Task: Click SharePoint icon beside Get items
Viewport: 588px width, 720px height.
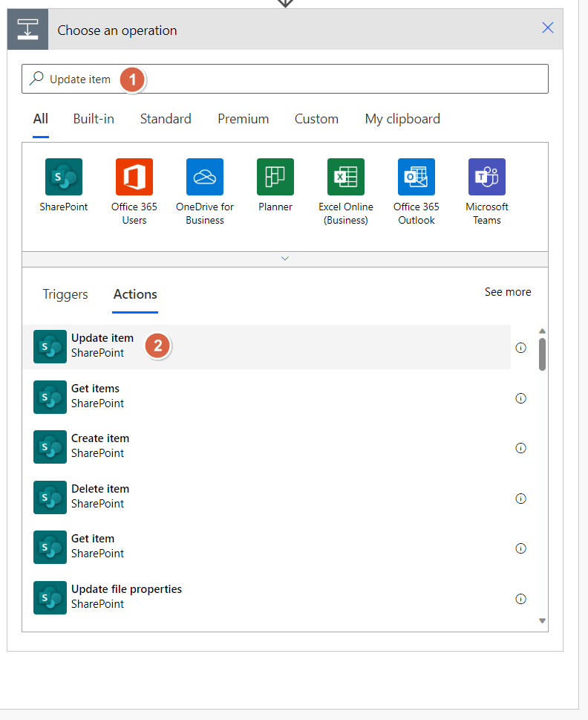Action: pyautogui.click(x=50, y=397)
